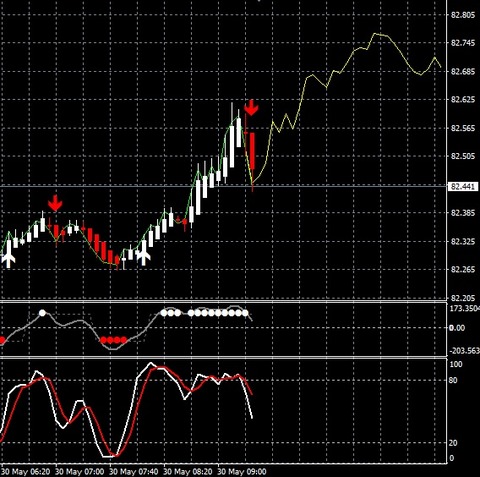This screenshot has height=477, width=480.
Task: Click the stochastic level 80 label
Action: (x=453, y=380)
